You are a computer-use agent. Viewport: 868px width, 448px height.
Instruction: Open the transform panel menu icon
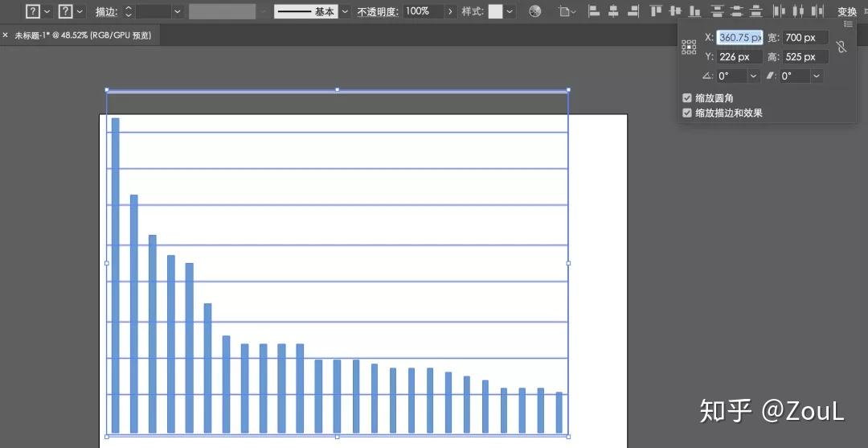848,24
